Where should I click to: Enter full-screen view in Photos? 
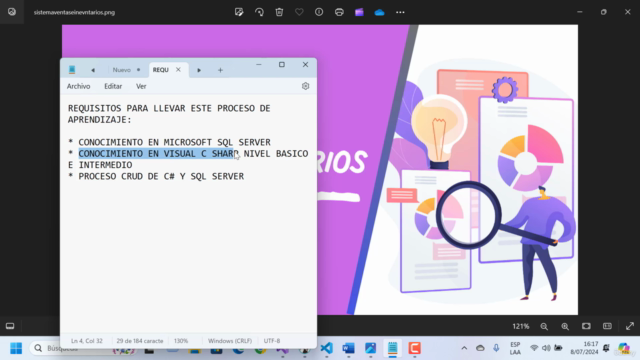(630, 326)
